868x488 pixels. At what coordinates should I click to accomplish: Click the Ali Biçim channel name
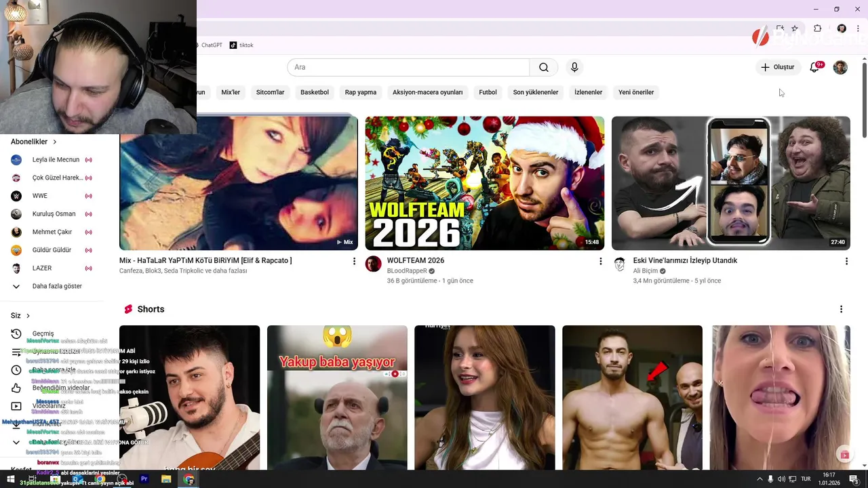click(646, 271)
